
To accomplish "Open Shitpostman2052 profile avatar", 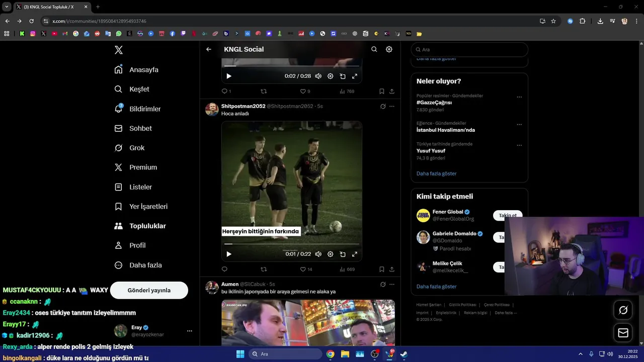I will pos(212,110).
